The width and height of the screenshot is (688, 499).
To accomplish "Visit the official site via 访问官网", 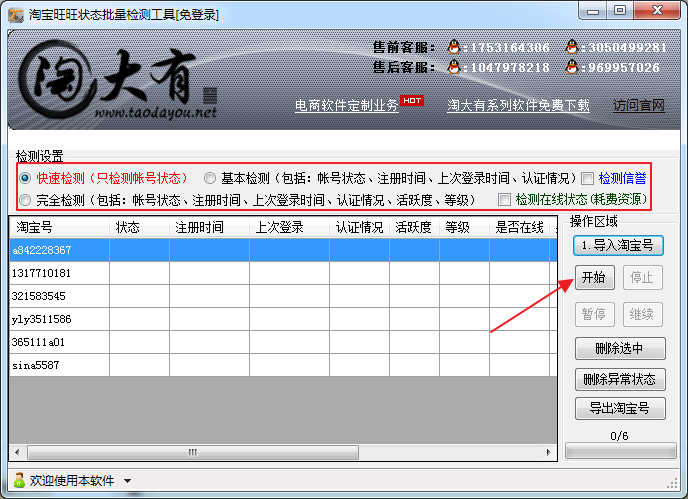I will (x=639, y=105).
